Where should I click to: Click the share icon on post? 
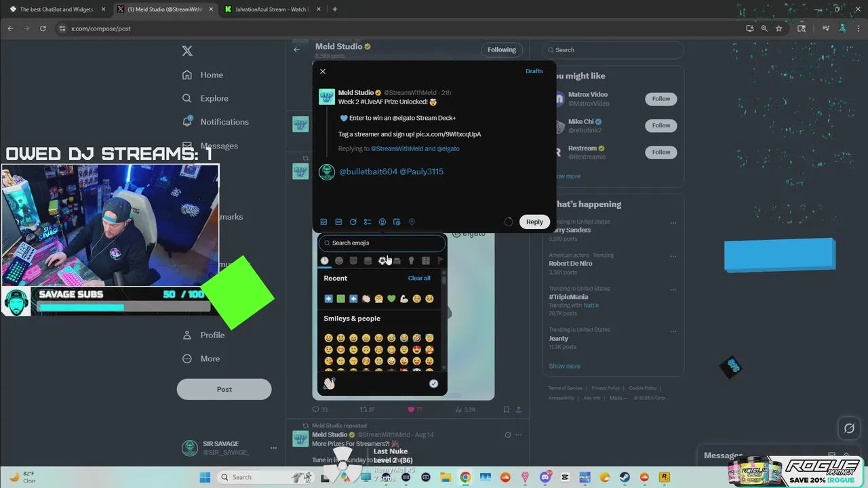point(519,409)
